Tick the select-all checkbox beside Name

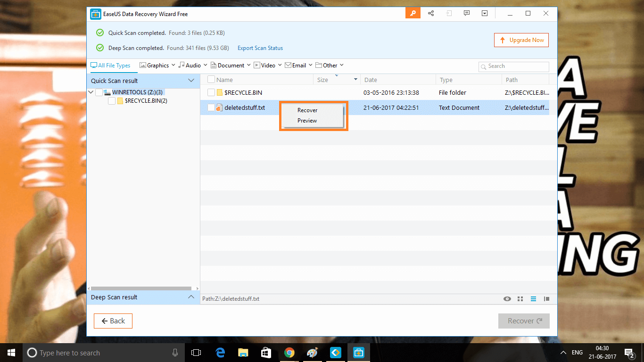tap(211, 80)
